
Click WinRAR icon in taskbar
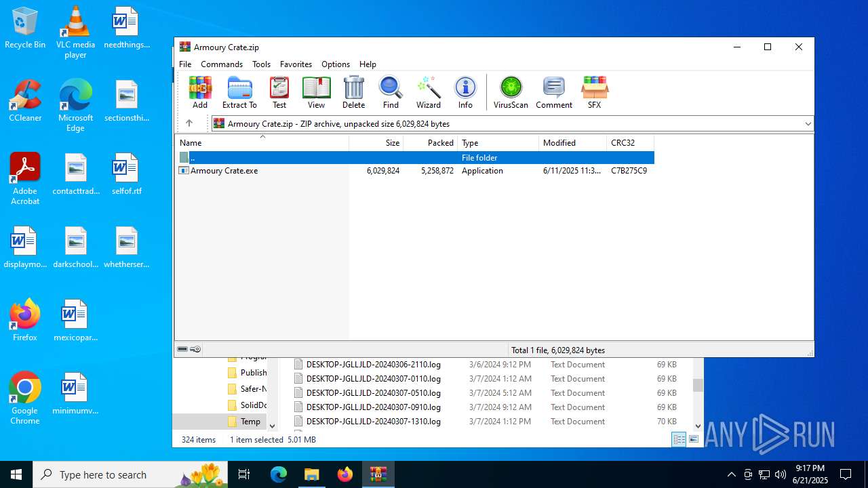click(x=378, y=474)
